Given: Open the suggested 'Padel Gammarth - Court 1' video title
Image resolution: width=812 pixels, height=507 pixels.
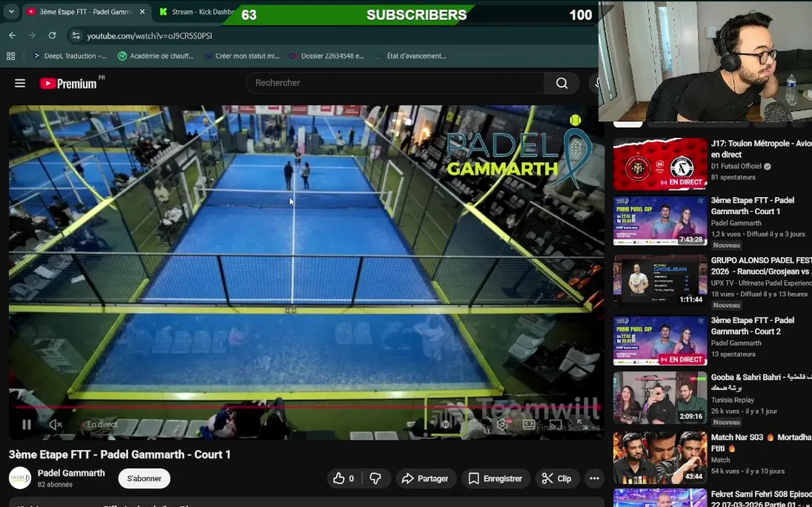Looking at the screenshot, I should [752, 206].
